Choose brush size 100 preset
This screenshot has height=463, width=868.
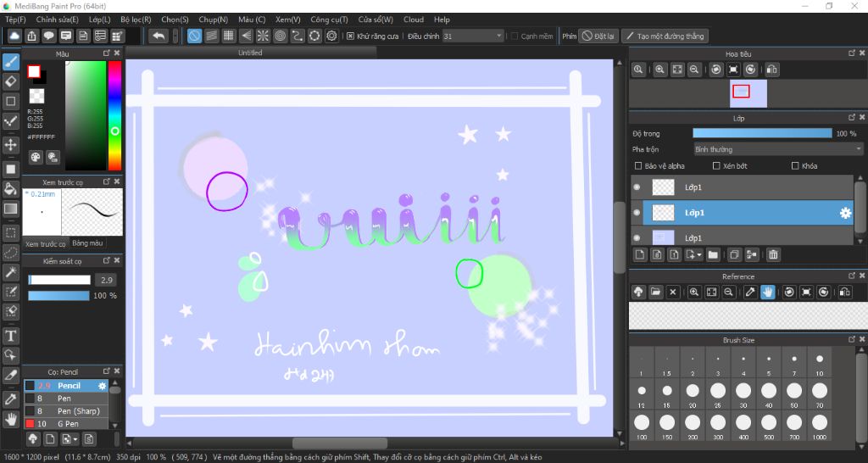642,427
